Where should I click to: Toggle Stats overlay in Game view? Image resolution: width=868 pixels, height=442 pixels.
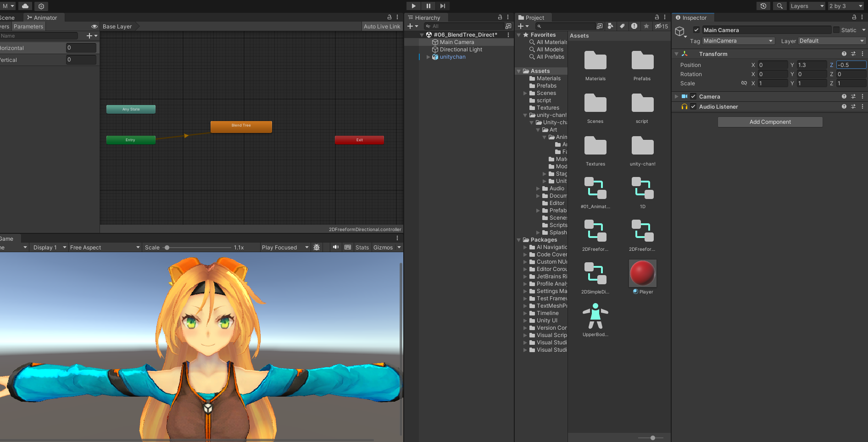coord(362,247)
